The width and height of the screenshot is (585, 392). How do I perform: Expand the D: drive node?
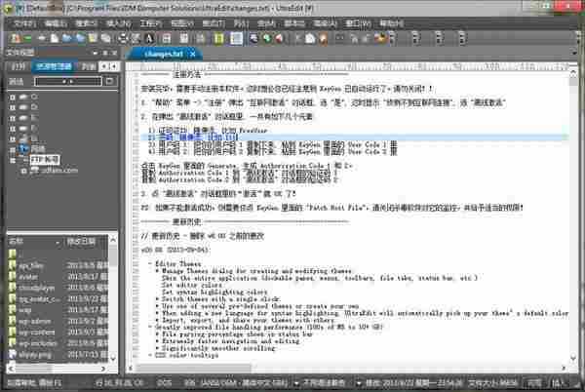coord(13,107)
